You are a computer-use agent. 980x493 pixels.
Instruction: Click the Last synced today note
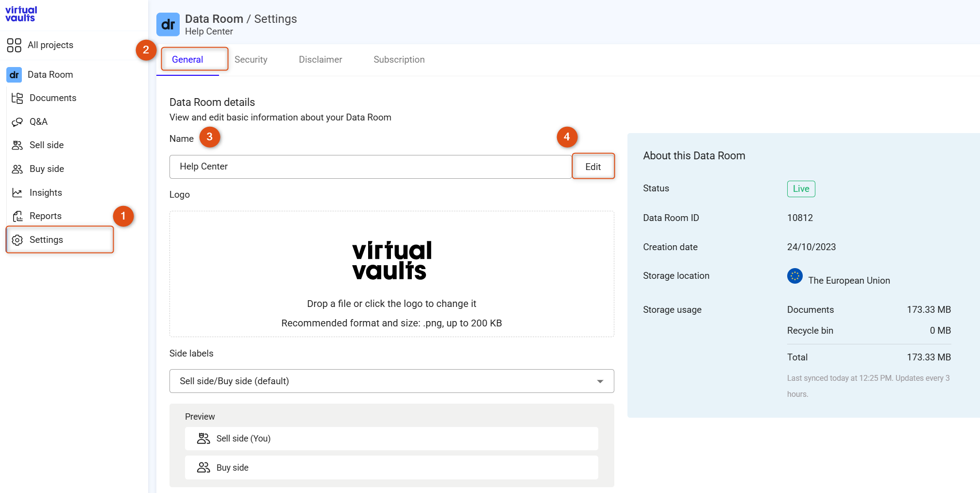tap(868, 386)
